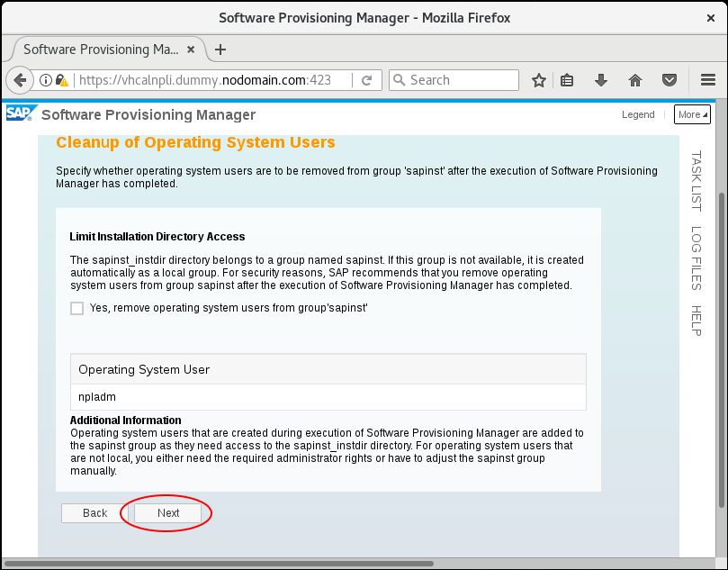728x570 pixels.
Task: Check 'Yes, remove operating system users' checkbox
Action: click(x=77, y=309)
